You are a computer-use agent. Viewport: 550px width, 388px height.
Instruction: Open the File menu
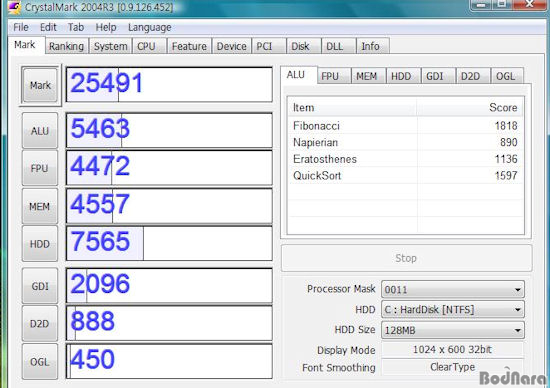click(21, 27)
